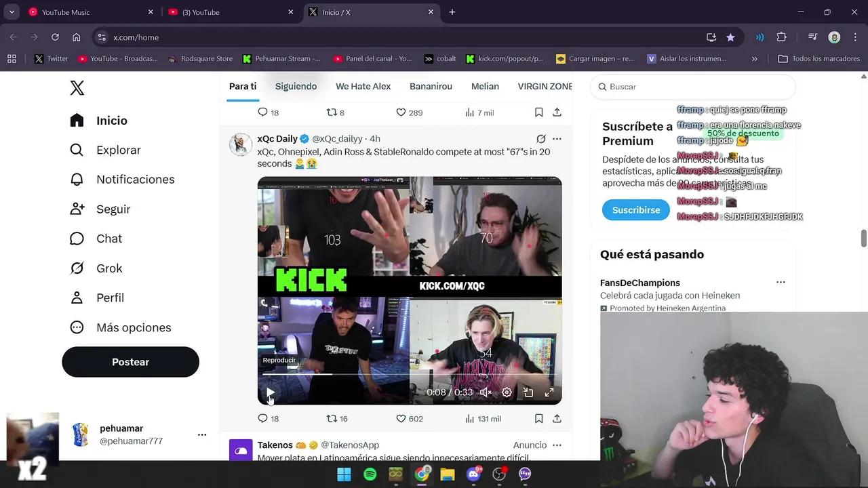Switch to VIRGIN ZONE tab
868x488 pixels.
click(x=545, y=86)
